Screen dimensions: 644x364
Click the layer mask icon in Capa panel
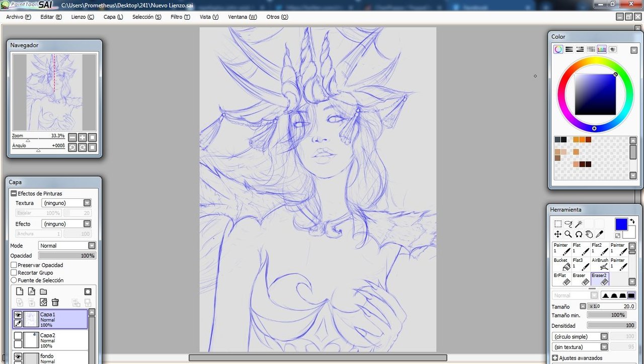pyautogui.click(x=88, y=292)
